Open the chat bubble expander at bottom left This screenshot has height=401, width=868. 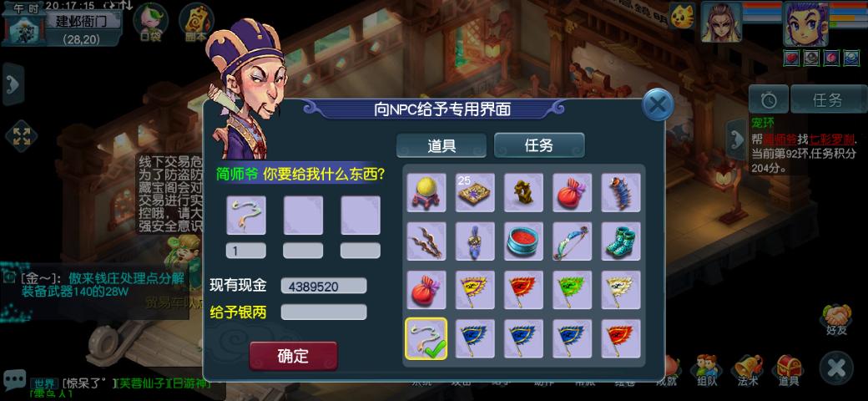[x=14, y=379]
